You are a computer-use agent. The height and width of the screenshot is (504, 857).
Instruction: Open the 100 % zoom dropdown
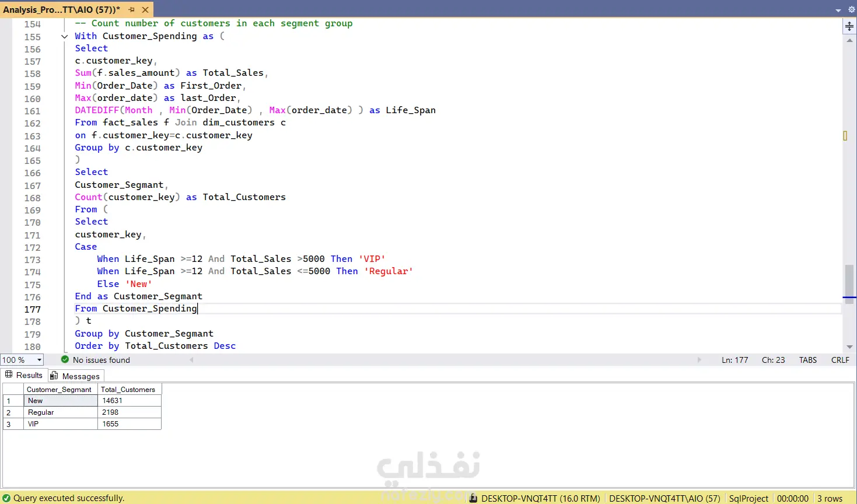pos(39,360)
